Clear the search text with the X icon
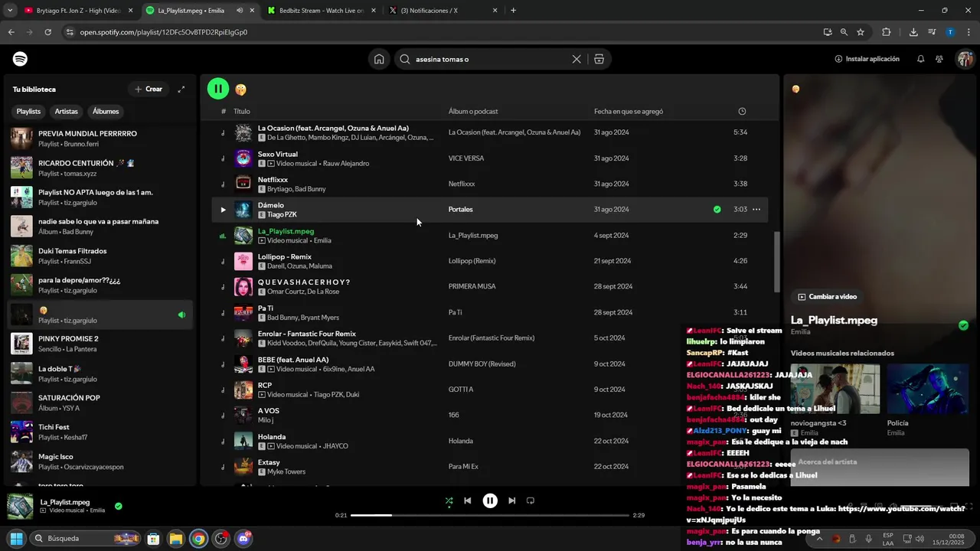 [x=577, y=59]
